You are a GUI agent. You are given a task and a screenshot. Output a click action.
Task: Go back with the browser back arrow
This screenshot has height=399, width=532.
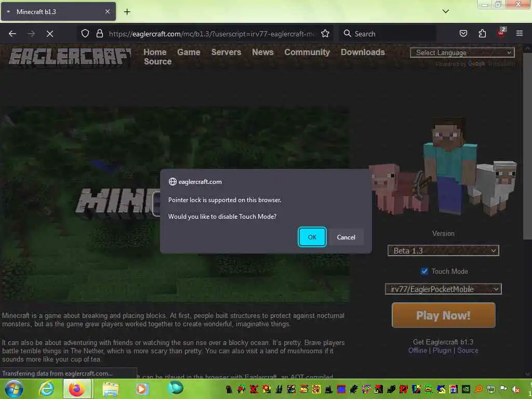(x=12, y=34)
